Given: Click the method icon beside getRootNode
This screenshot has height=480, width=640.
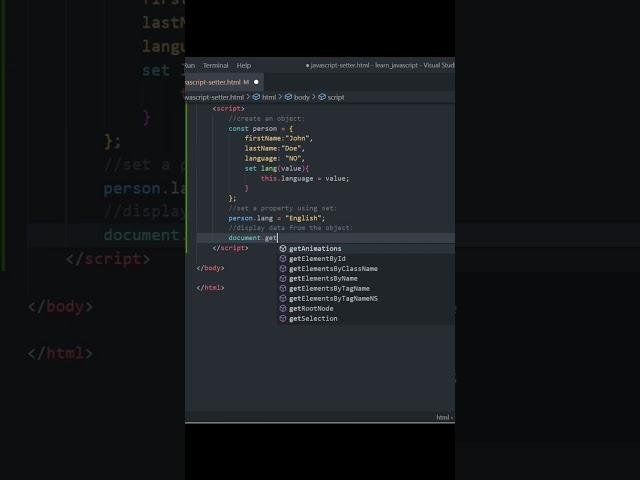Looking at the screenshot, I should click(x=283, y=309).
